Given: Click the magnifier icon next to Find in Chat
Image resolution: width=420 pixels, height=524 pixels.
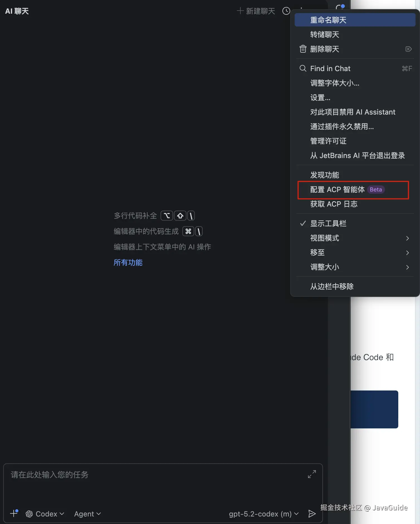Looking at the screenshot, I should 303,68.
